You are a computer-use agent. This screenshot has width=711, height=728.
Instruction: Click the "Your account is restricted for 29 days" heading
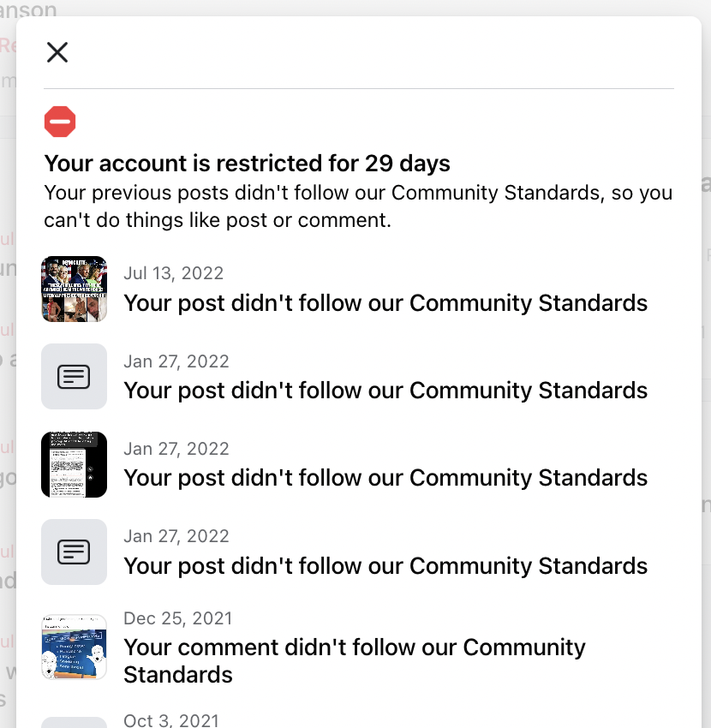(x=248, y=163)
